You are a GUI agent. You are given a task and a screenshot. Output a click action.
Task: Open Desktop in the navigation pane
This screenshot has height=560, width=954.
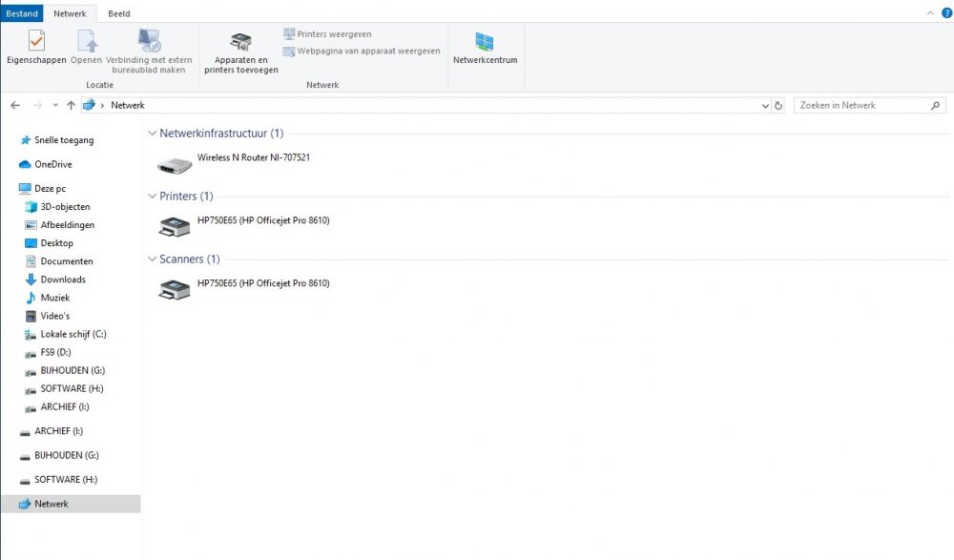pyautogui.click(x=56, y=243)
